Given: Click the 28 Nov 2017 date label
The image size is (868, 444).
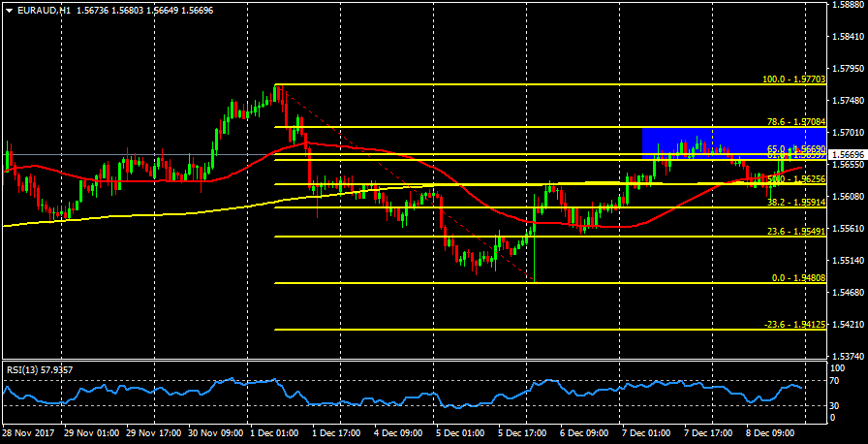Looking at the screenshot, I should pos(28,432).
